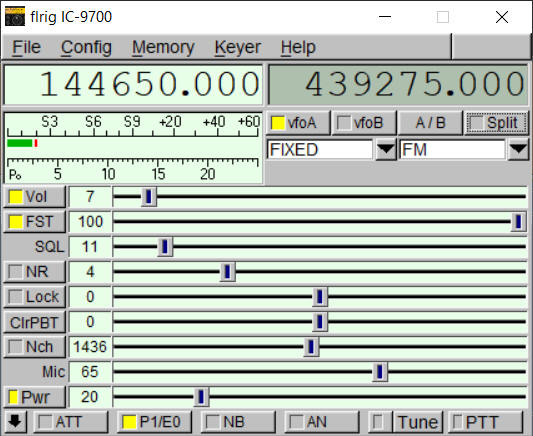533x436 pixels.
Task: Click the FIXED bandwidth combo box field
Action: click(x=320, y=150)
